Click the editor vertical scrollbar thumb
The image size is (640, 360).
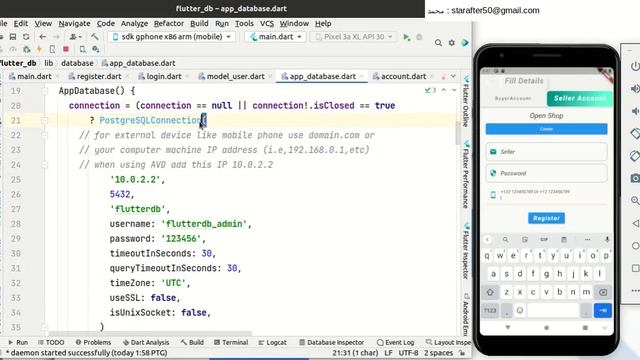tap(458, 133)
